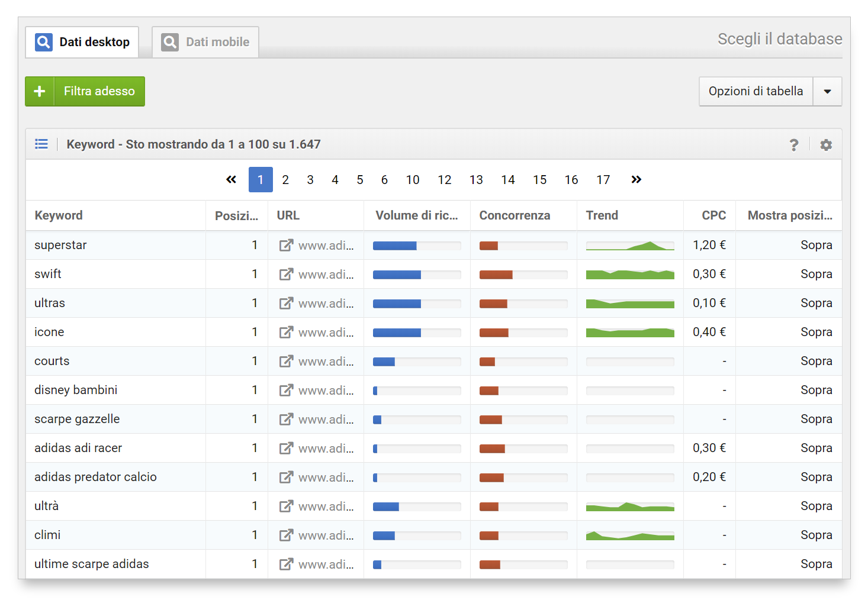Sort table by CPC column header

[713, 215]
